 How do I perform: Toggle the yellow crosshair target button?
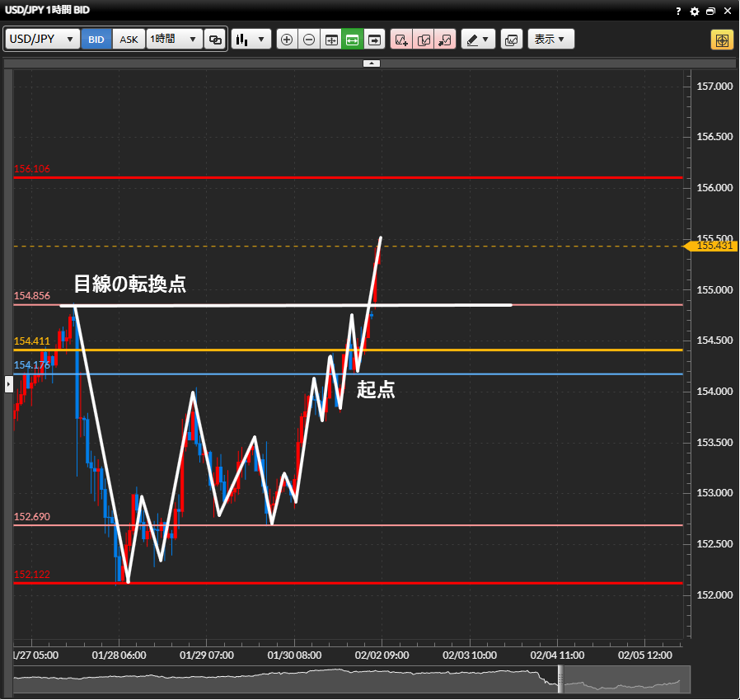click(722, 40)
